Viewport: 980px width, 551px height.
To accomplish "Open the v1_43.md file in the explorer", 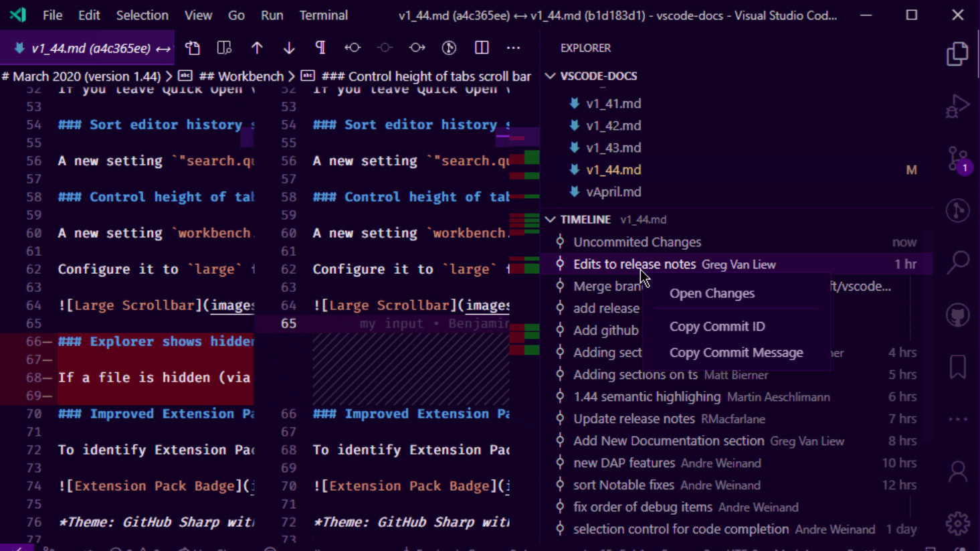I will tap(613, 147).
